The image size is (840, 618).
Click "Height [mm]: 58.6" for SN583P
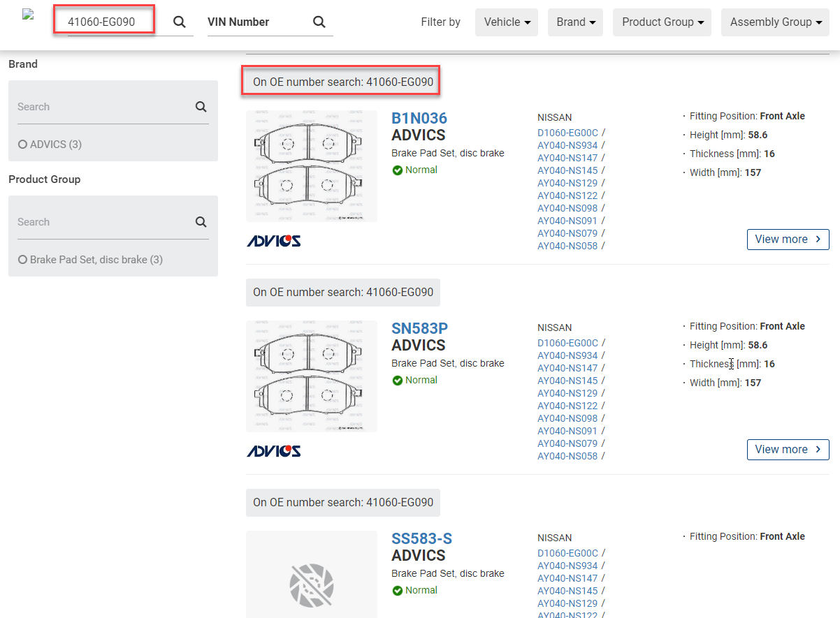click(x=729, y=345)
